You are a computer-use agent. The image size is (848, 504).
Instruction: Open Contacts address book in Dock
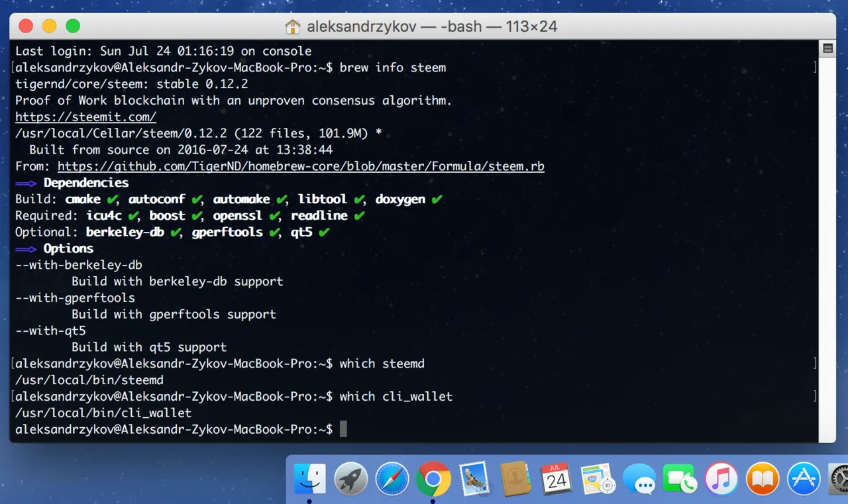pos(515,479)
